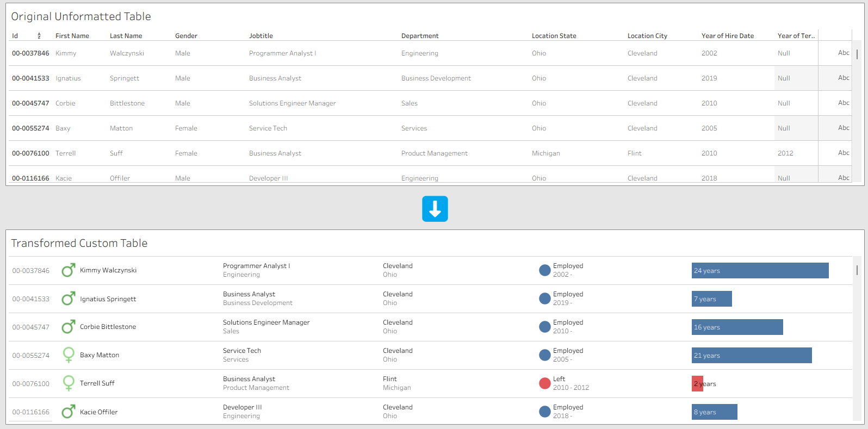Screen dimensions: 868x429
Task: Click male gender icon beside Ignatius Springett
Action: (x=68, y=299)
